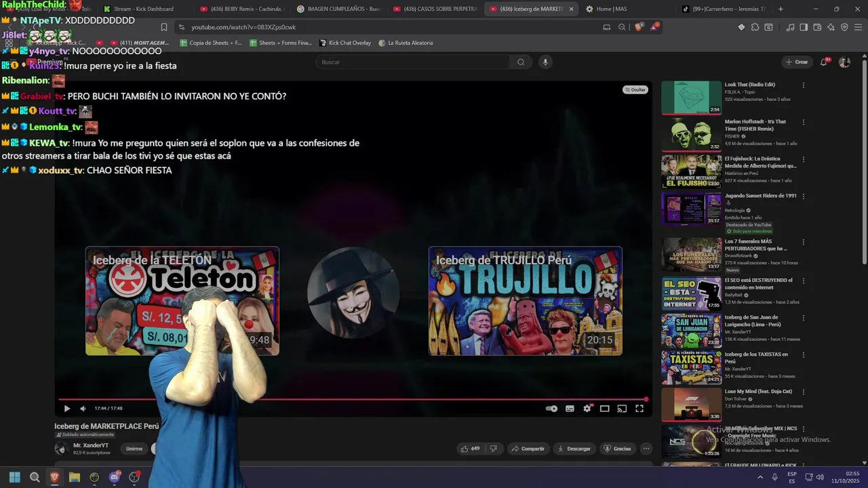Open more actions menu beside Gracias
Screen dimensions: 868x488
[x=646, y=449]
